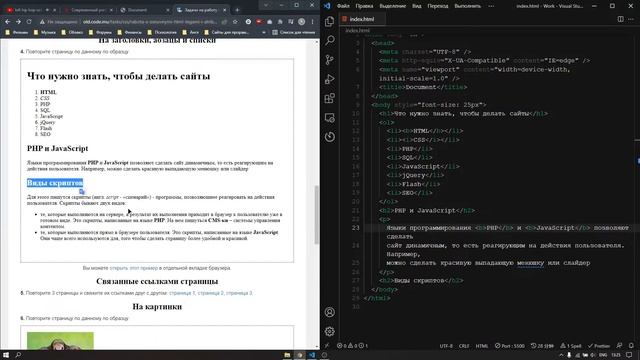Change the CRLF line ending
The image size is (640, 360).
click(464, 346)
